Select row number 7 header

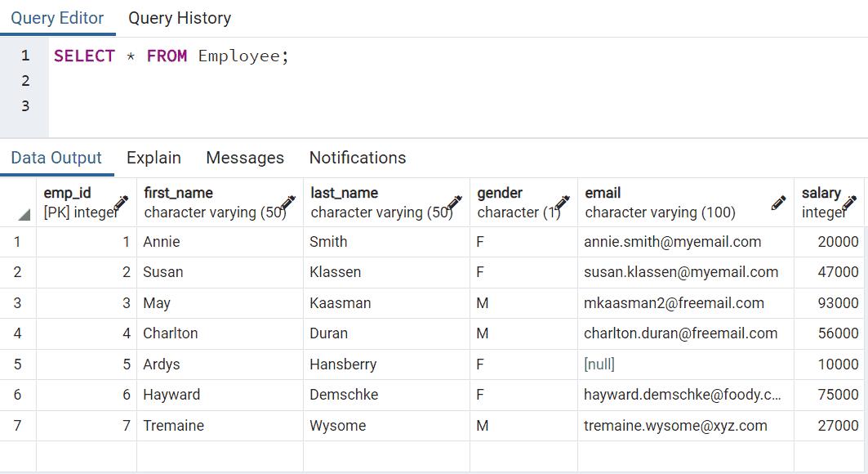[x=17, y=426]
